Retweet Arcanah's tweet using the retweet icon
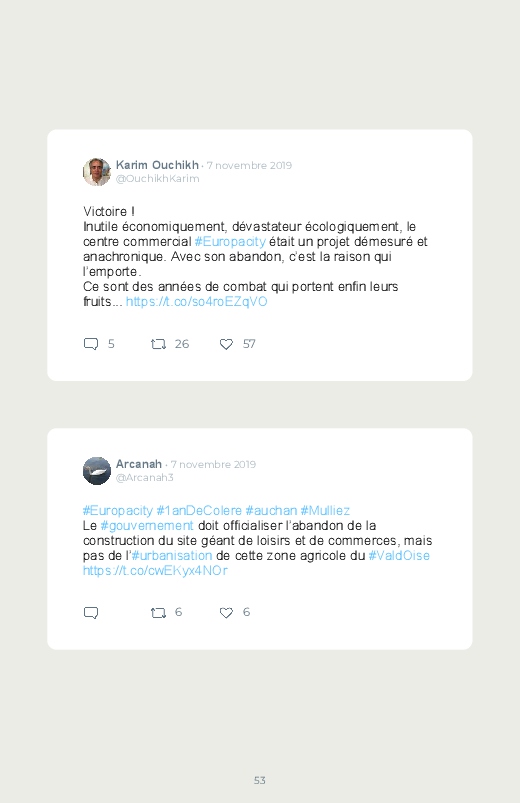The image size is (520, 803). tap(158, 612)
